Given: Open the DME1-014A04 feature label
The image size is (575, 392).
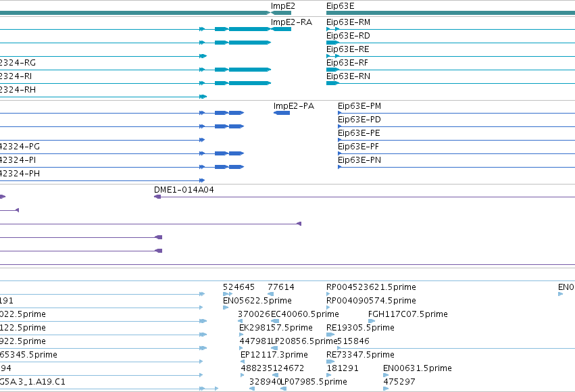Looking at the screenshot, I should pyautogui.click(x=184, y=190).
